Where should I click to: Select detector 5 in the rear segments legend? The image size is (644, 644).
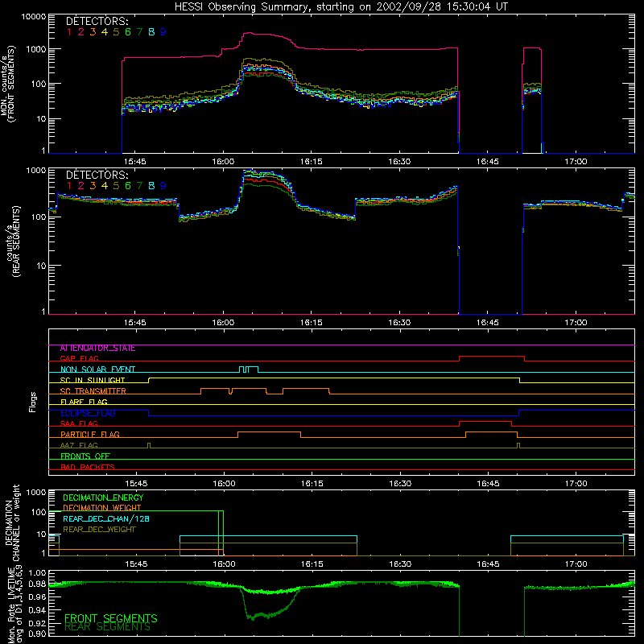pos(116,186)
